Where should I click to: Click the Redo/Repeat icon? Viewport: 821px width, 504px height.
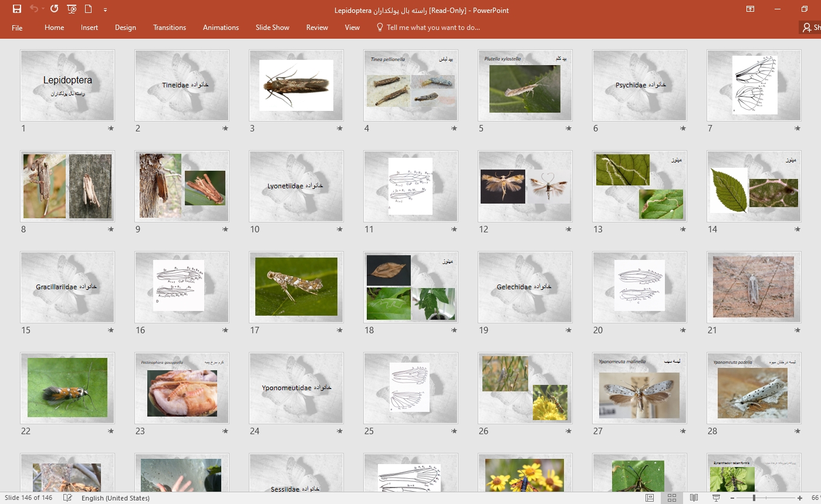(54, 9)
